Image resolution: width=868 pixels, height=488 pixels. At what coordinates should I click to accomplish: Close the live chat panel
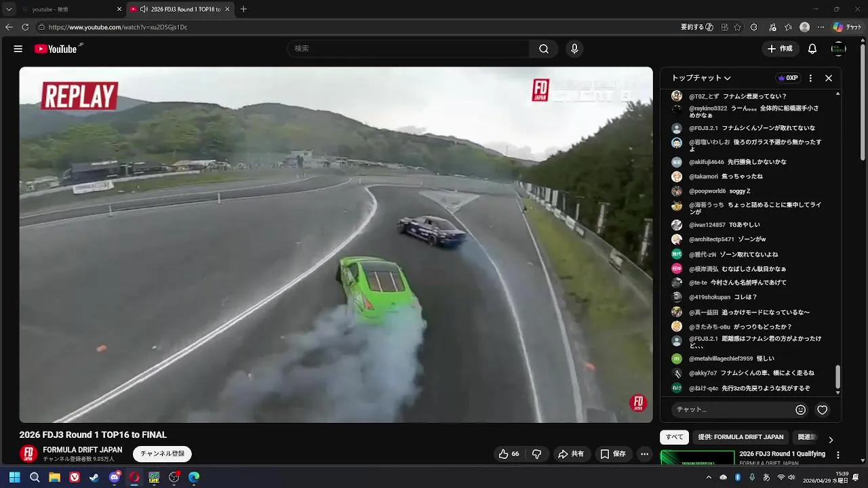tap(829, 78)
